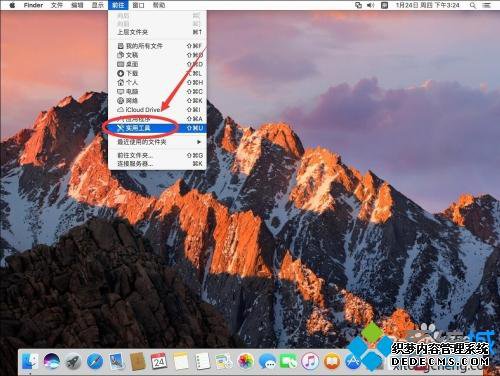The image size is (500, 376).
Task: Click the volume icon in menu bar
Action: click(371, 5)
